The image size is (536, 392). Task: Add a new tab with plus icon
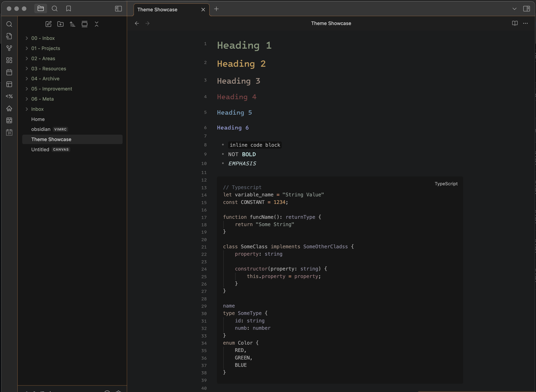coord(216,9)
